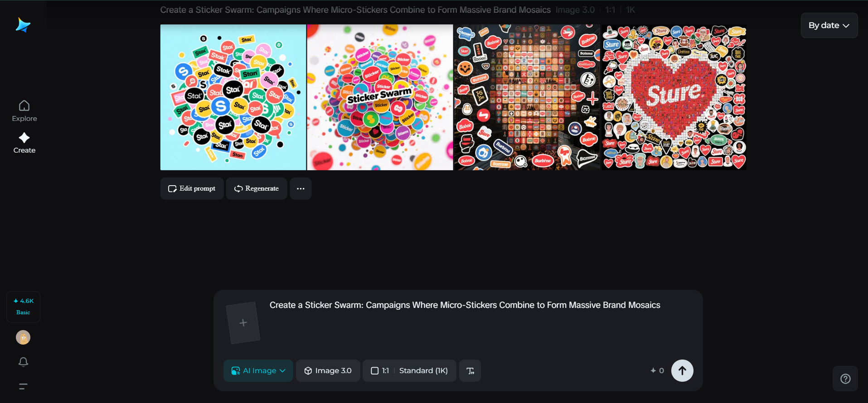Switch to the Create section
Screen dimensions: 868x403
pyautogui.click(x=24, y=143)
